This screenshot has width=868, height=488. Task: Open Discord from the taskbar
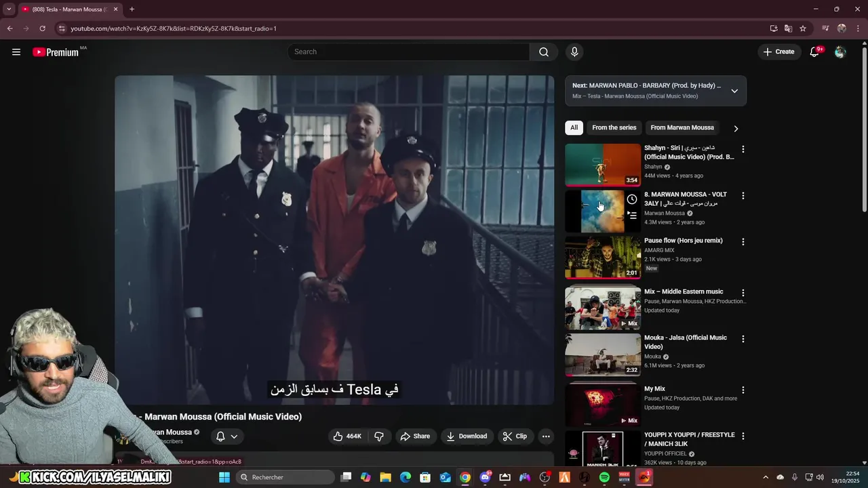(486, 477)
